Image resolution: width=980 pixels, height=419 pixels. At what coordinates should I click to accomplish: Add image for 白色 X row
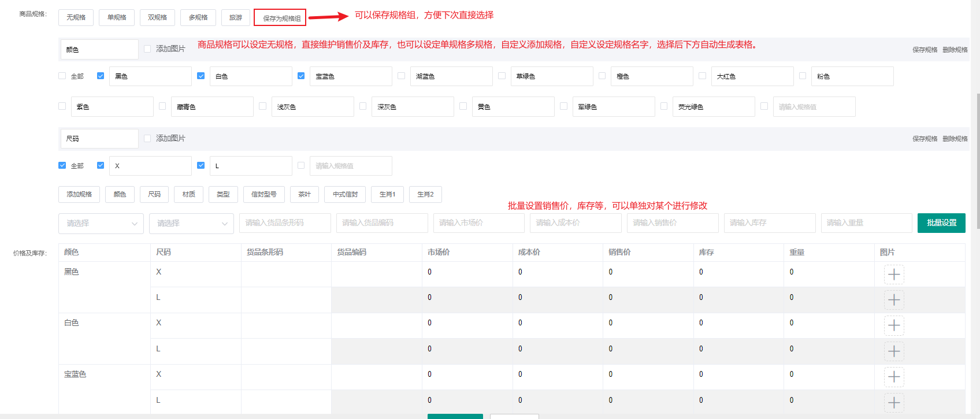point(894,325)
